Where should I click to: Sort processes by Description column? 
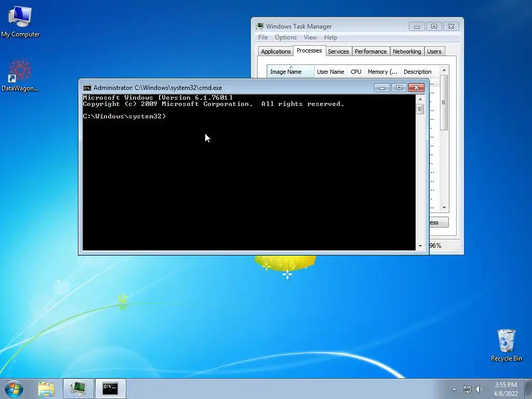point(420,72)
